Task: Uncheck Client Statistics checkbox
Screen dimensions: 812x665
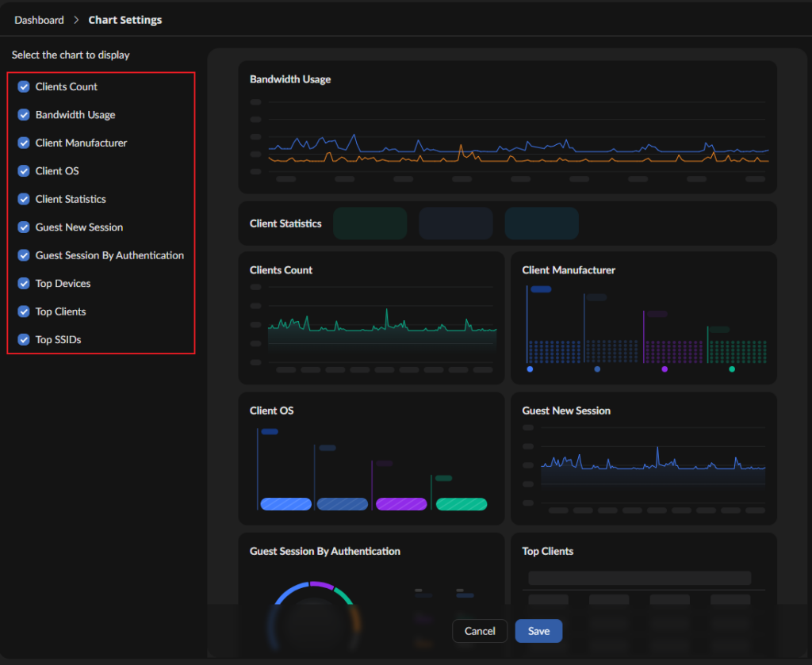Action: 24,199
